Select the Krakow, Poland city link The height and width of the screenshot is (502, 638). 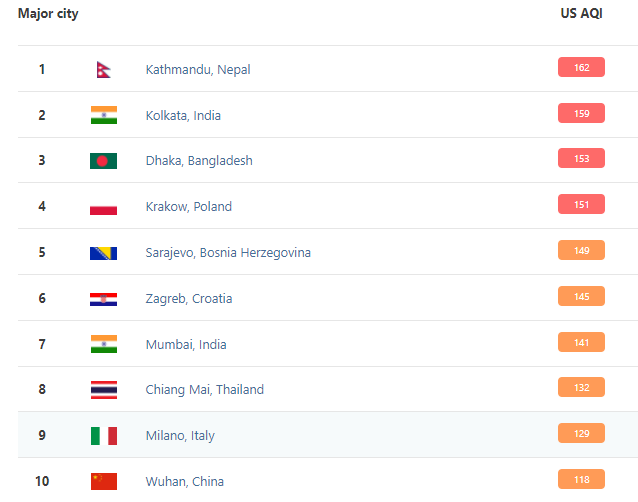tap(188, 207)
